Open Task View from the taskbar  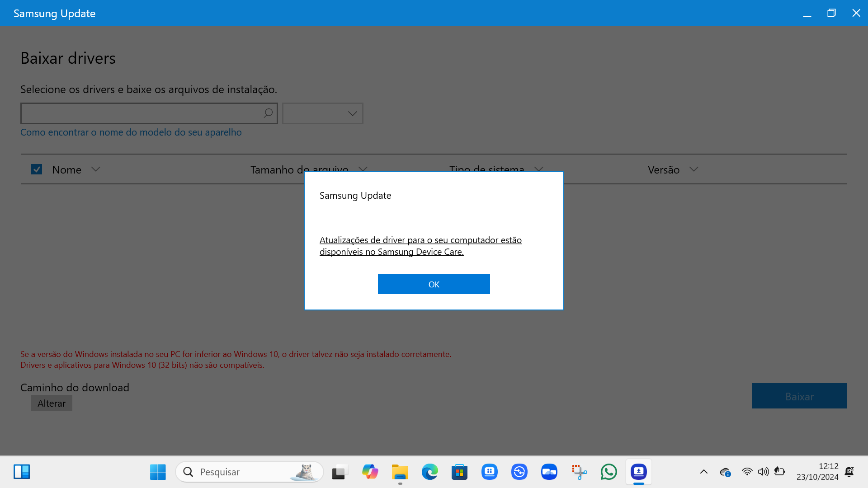coord(340,472)
